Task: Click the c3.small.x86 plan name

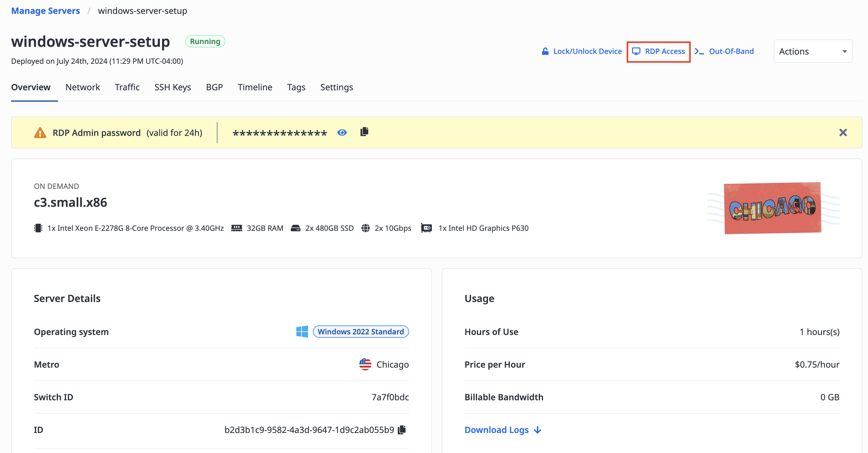Action: (71, 202)
